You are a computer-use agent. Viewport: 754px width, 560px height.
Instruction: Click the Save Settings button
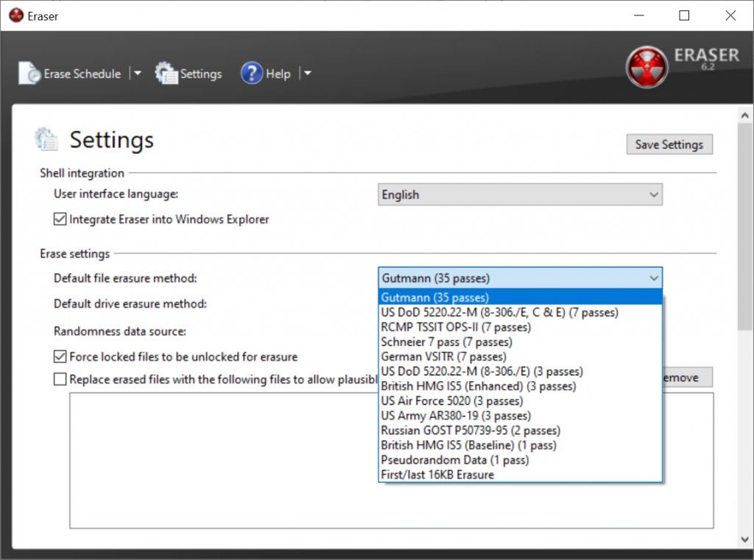pos(669,144)
